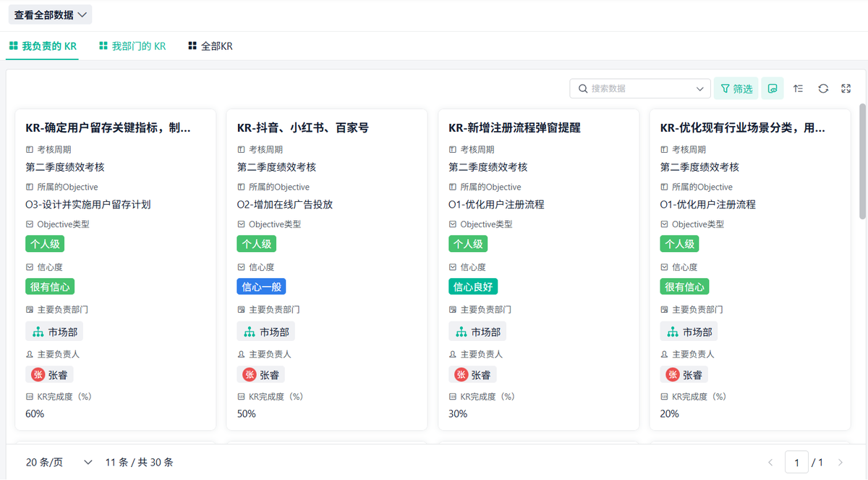
Task: Switch to the 我部门的 KR tab
Action: 132,46
